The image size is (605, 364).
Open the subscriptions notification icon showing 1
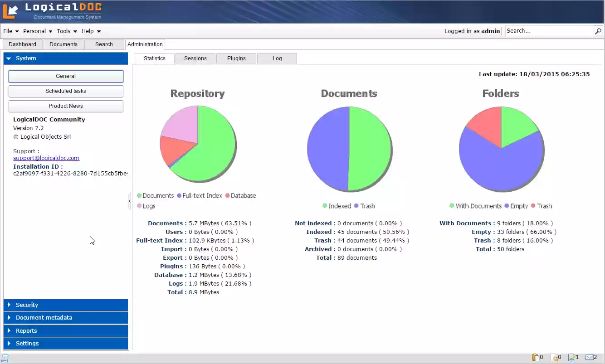coord(571,357)
